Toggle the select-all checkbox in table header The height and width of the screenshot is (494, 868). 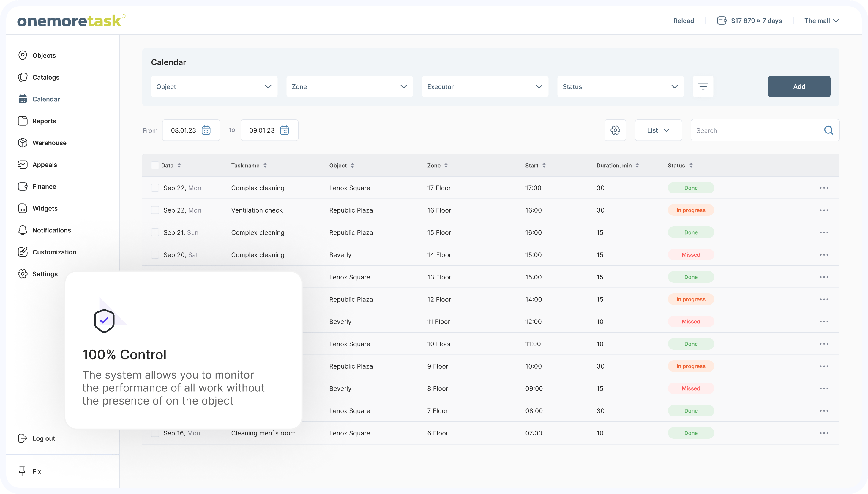[155, 166]
